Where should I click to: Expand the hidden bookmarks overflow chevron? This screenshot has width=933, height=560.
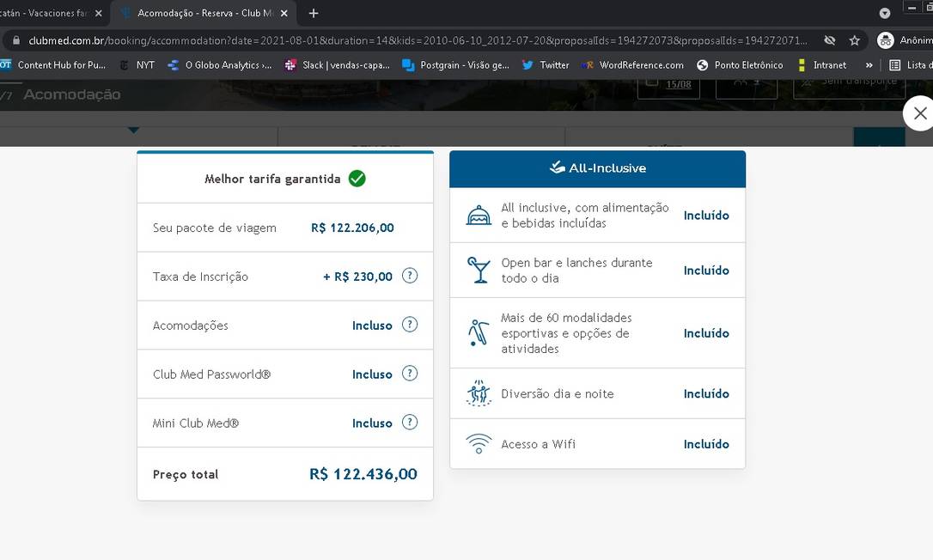coord(869,64)
